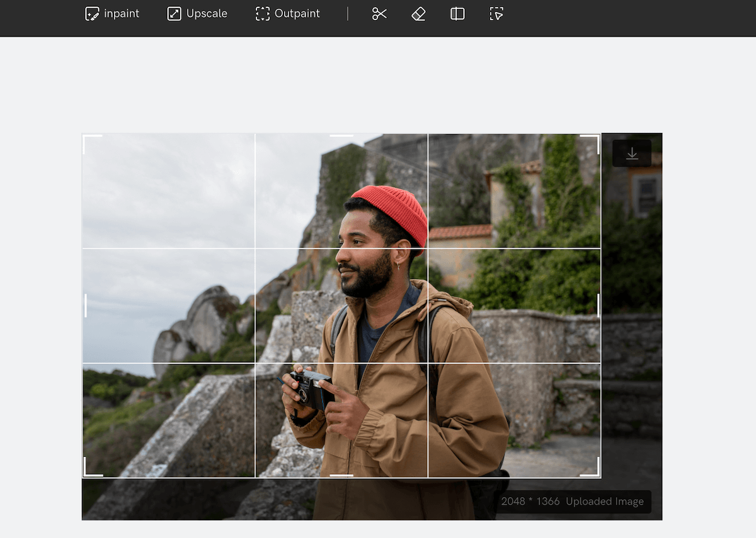This screenshot has height=538, width=756.
Task: Activate the Upscale tool
Action: pos(197,13)
